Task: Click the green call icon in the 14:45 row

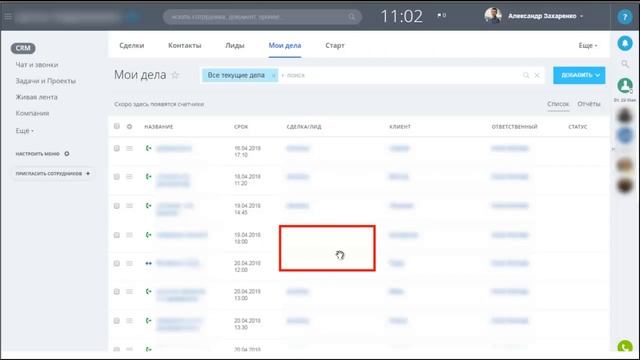Action: 149,206
